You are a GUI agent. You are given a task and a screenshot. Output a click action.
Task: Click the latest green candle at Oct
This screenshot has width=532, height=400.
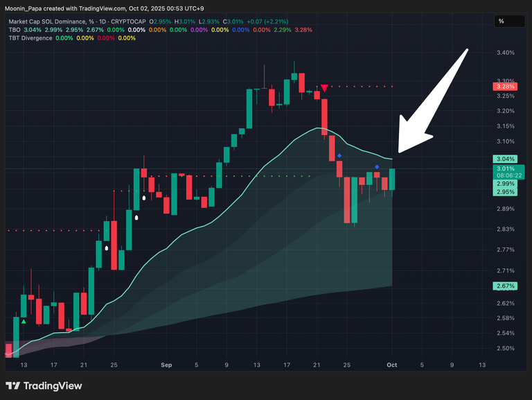(x=392, y=180)
